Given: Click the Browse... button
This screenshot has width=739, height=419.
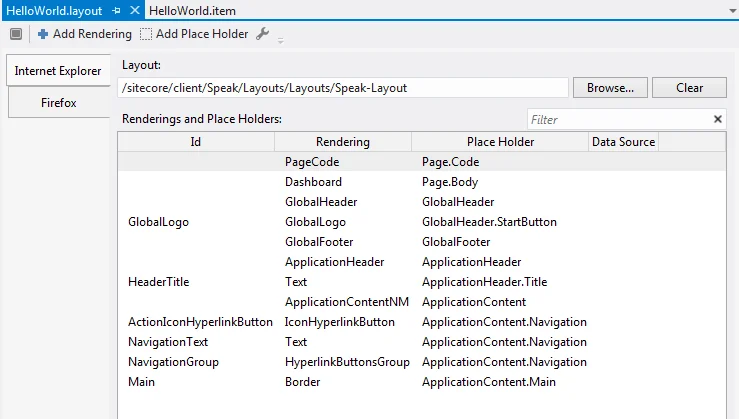Looking at the screenshot, I should [x=610, y=88].
